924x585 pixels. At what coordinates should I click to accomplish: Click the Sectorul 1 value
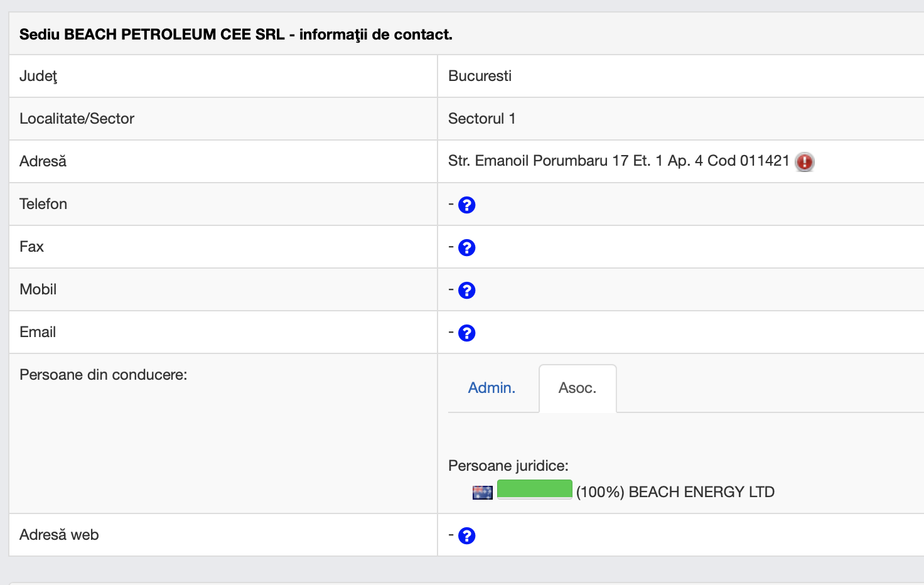coord(481,119)
